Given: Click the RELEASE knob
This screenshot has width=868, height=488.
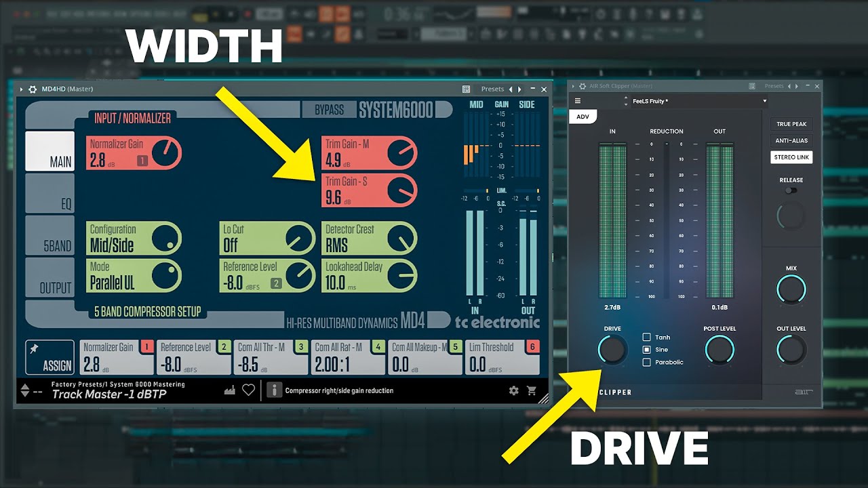Looking at the screenshot, I should click(791, 216).
